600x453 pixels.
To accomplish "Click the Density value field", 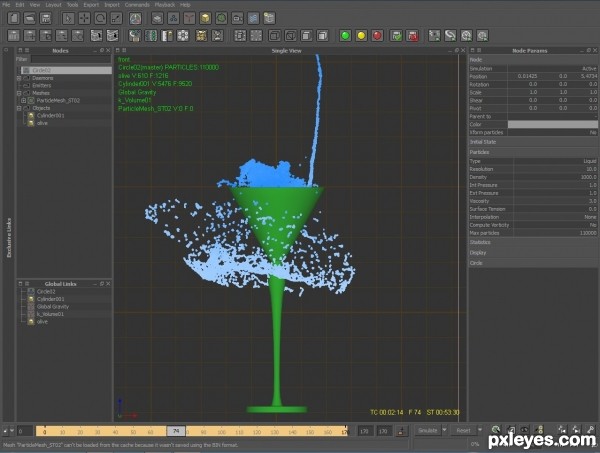I will pyautogui.click(x=556, y=177).
